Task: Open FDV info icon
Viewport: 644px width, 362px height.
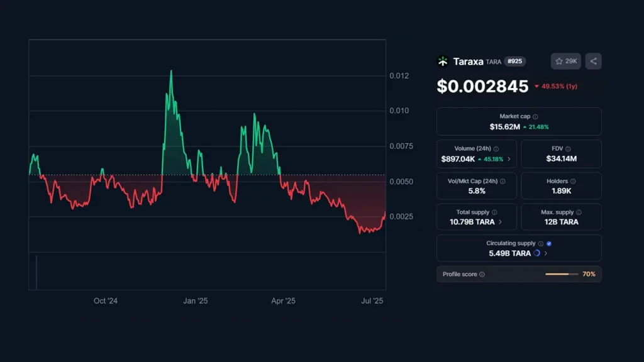Action: [x=568, y=148]
